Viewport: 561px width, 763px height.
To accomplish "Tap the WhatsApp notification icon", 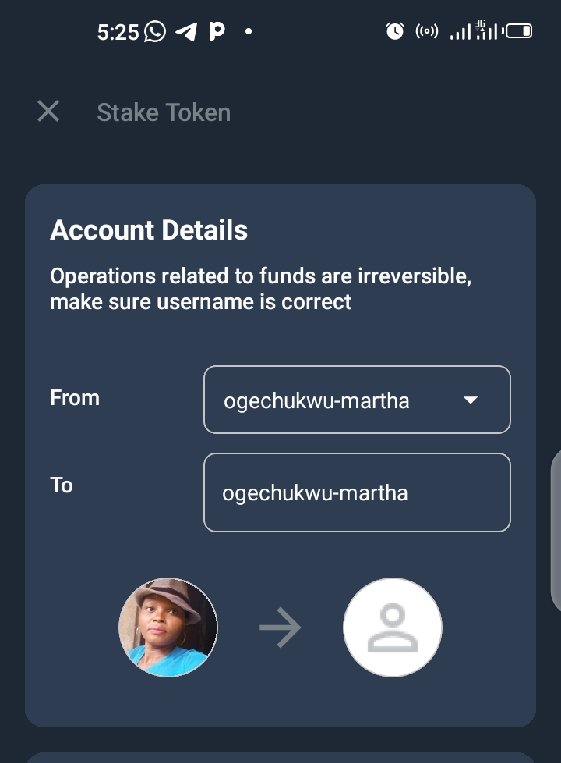I will pos(155,32).
